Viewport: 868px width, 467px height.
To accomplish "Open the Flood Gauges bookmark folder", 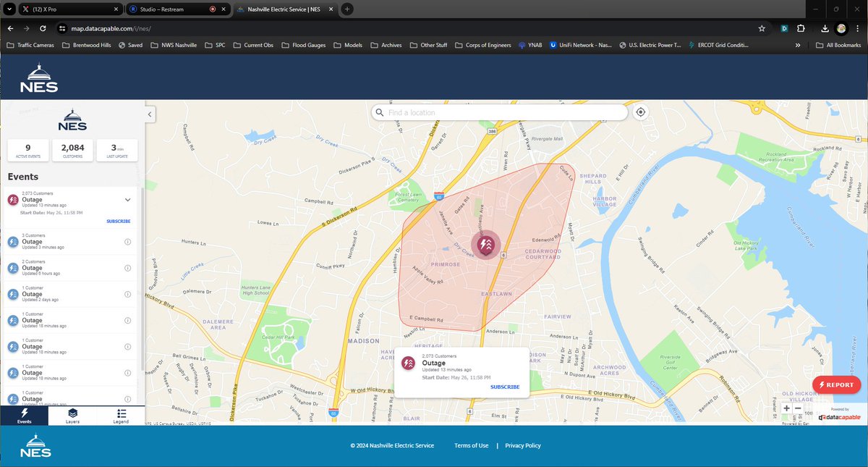I will coord(305,45).
